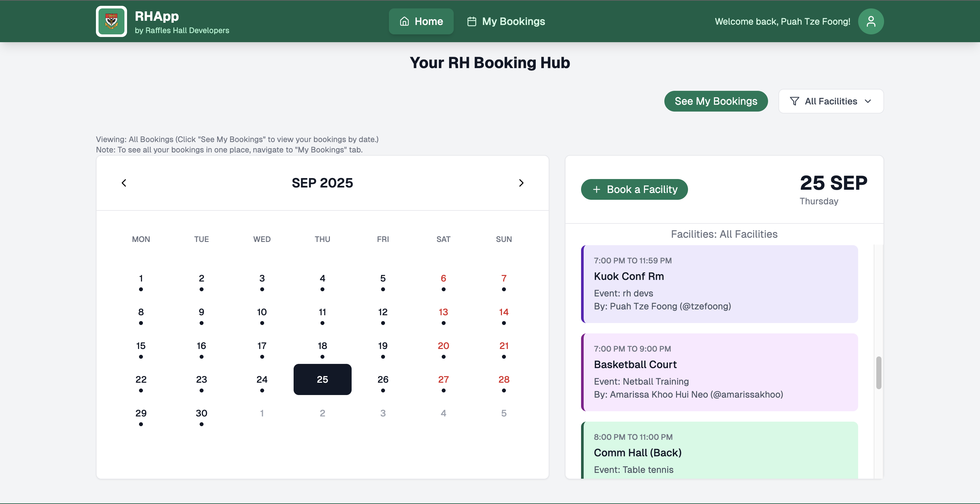Select the Basketball Court booking card
Image resolution: width=980 pixels, height=504 pixels.
[719, 372]
